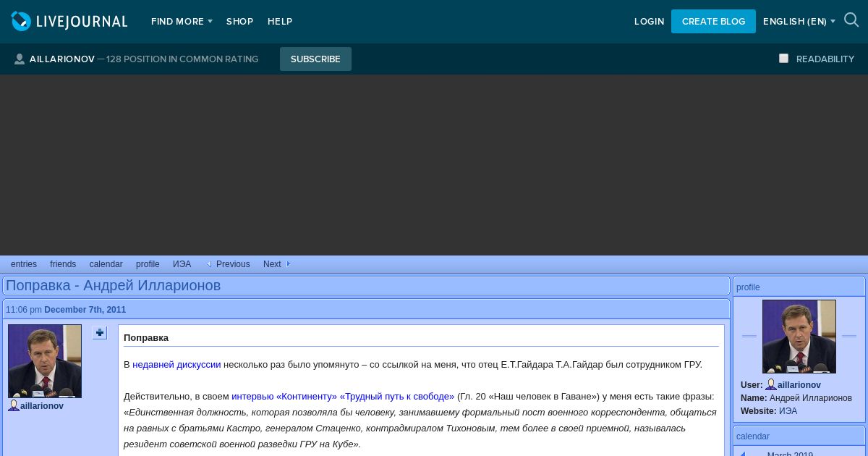Click the Login link
Viewport: 868px width, 456px height.
[649, 22]
